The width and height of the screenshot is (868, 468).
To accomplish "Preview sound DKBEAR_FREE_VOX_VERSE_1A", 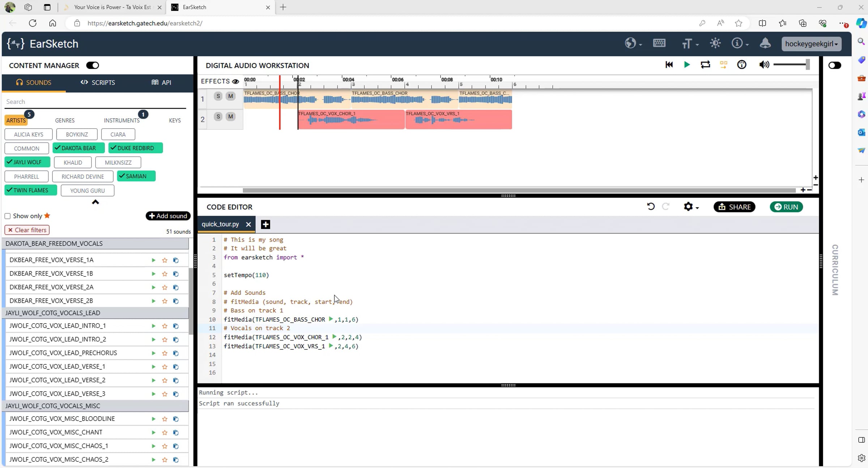I will pyautogui.click(x=153, y=260).
